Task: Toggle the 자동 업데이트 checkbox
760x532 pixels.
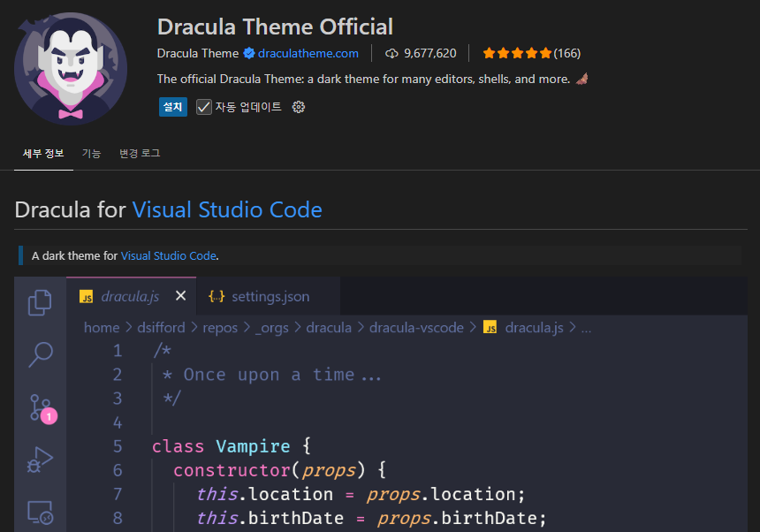Action: pos(204,107)
